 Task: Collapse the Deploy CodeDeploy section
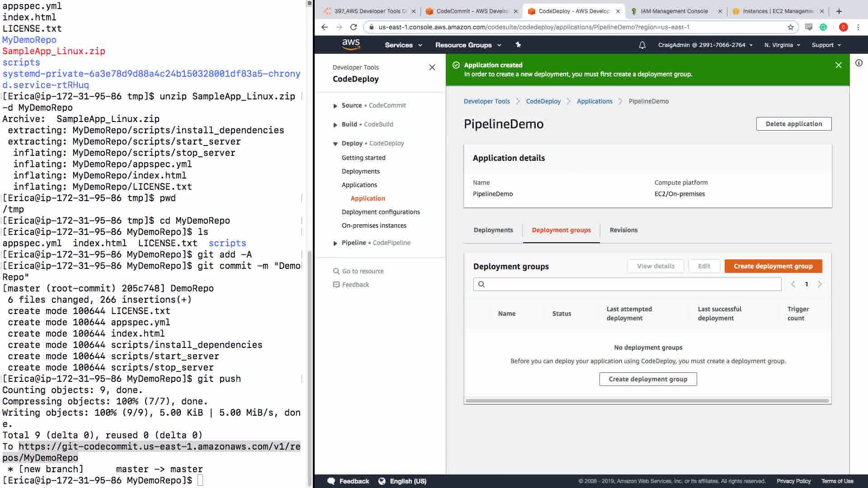click(x=335, y=144)
